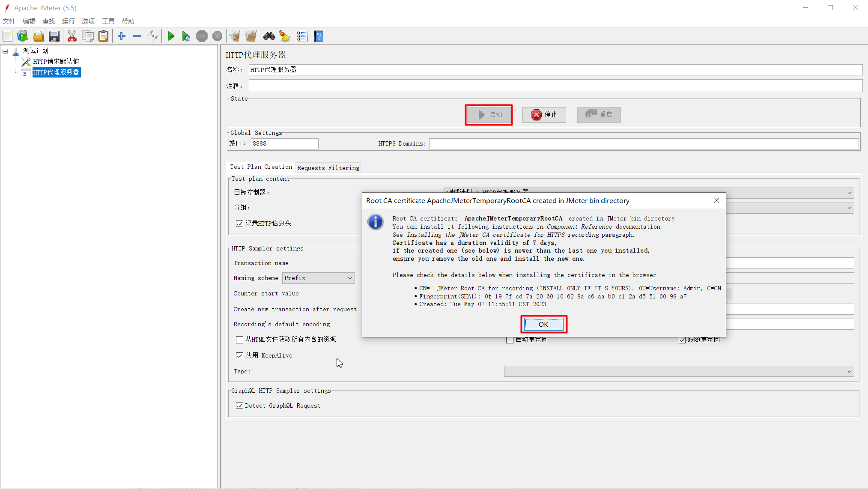Screen dimensions: 868x489
Task: Click the 启动 start button
Action: [489, 115]
